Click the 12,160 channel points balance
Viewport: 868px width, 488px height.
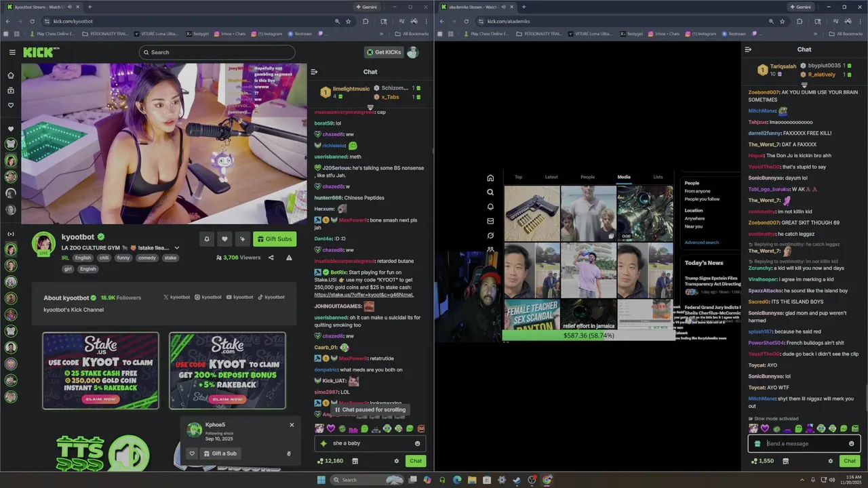330,461
